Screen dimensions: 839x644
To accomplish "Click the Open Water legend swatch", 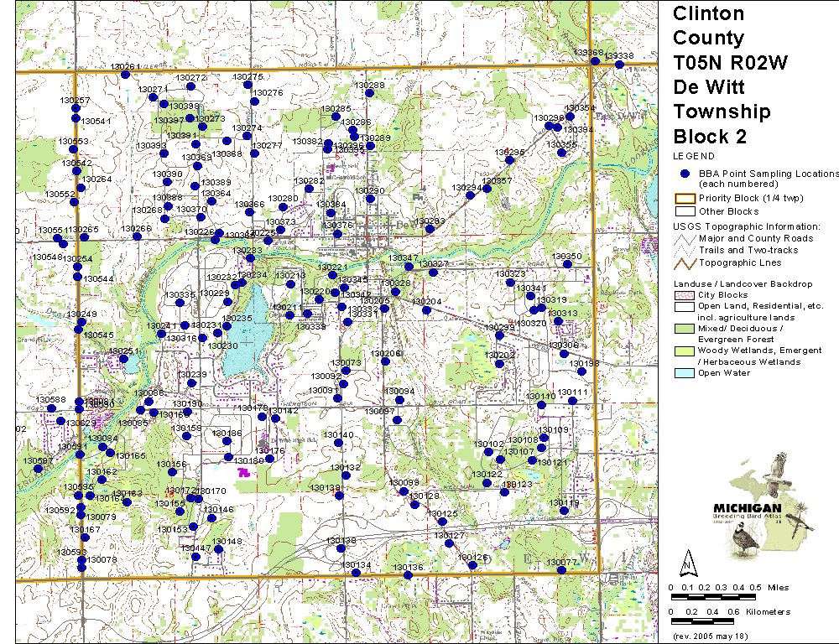I will (685, 373).
